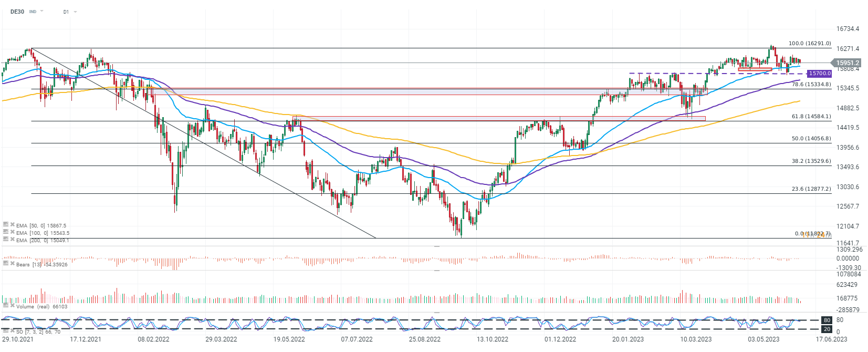868x352 pixels.
Task: Open settings icon for SO stochastic indicator
Action: (x=6, y=330)
